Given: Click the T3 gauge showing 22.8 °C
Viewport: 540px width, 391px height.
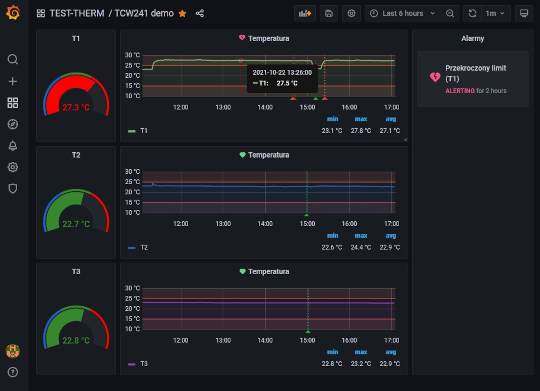Looking at the screenshot, I should pyautogui.click(x=76, y=327).
